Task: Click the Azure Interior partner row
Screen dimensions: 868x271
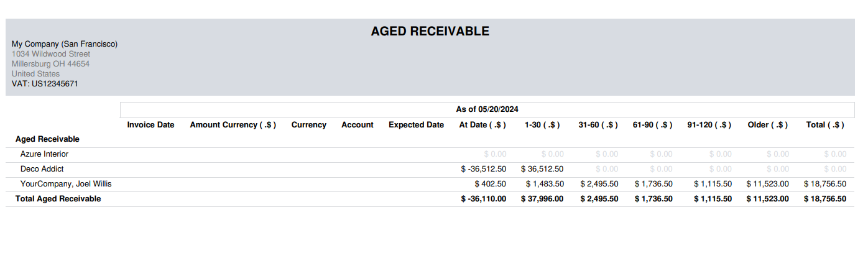Action: [44, 154]
